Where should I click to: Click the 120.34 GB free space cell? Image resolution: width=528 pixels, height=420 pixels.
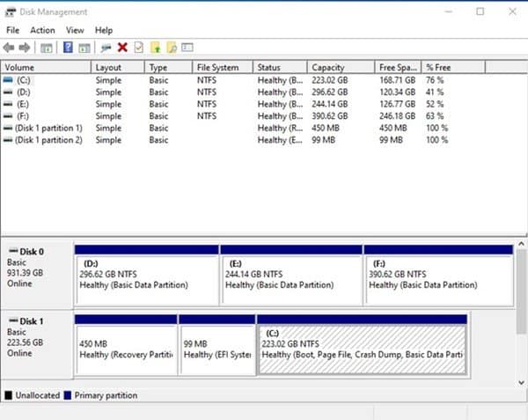pyautogui.click(x=398, y=92)
